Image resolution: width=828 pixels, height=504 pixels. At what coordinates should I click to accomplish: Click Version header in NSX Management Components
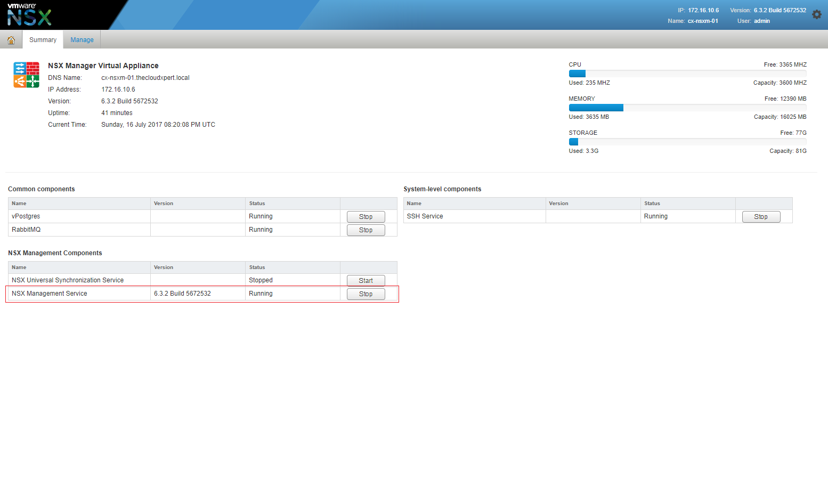click(x=164, y=267)
